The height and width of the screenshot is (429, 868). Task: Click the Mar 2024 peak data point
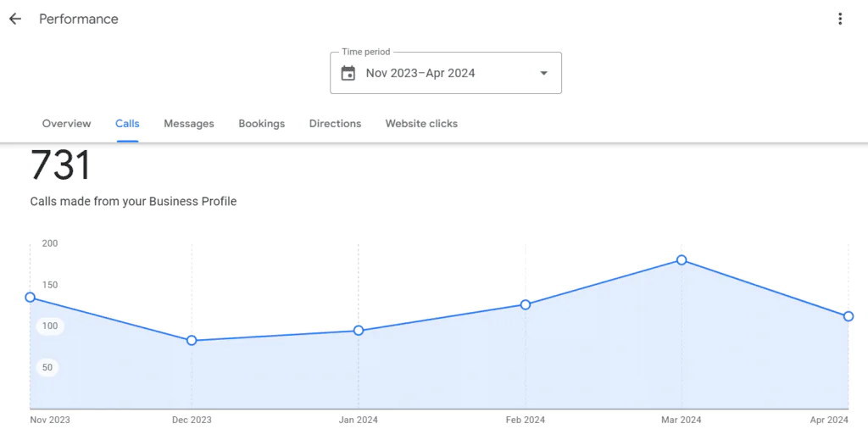[x=682, y=260]
